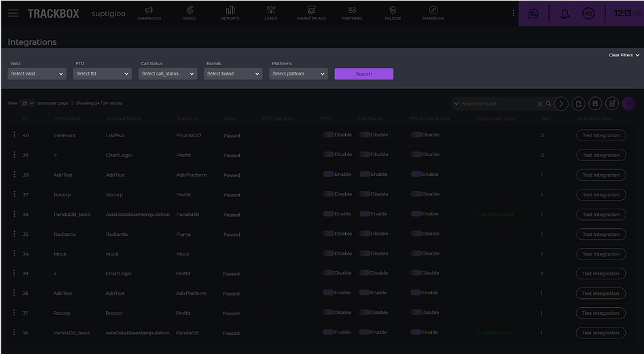Screen dimensions: 644x354
Task: Click the Clear Filters link
Action: tap(621, 55)
